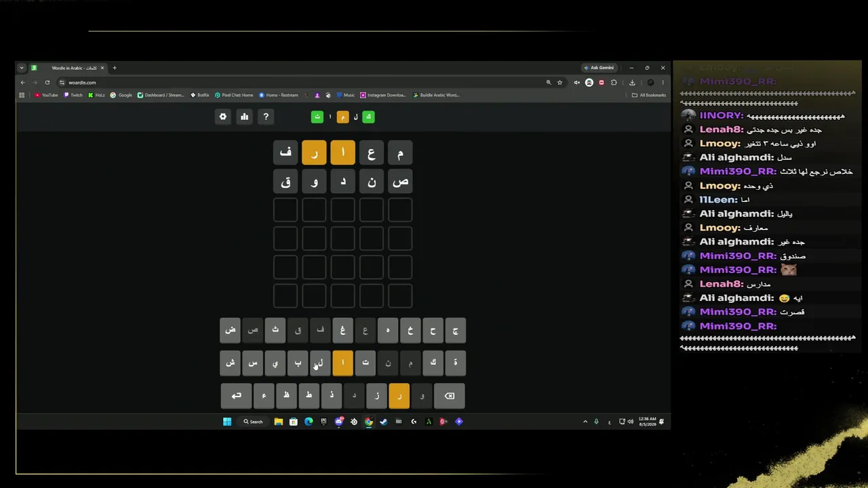Open the statistics bar chart
Screen dimensions: 868x488
point(244,117)
